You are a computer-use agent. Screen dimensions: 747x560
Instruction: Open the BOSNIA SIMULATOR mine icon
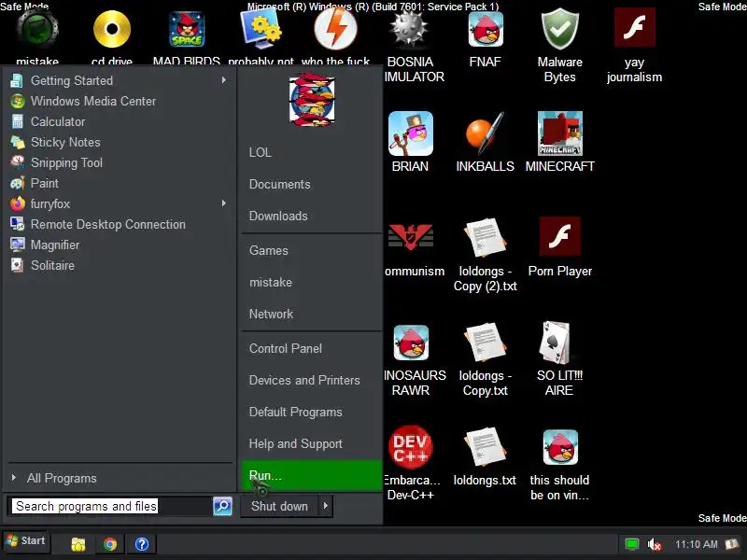(410, 30)
